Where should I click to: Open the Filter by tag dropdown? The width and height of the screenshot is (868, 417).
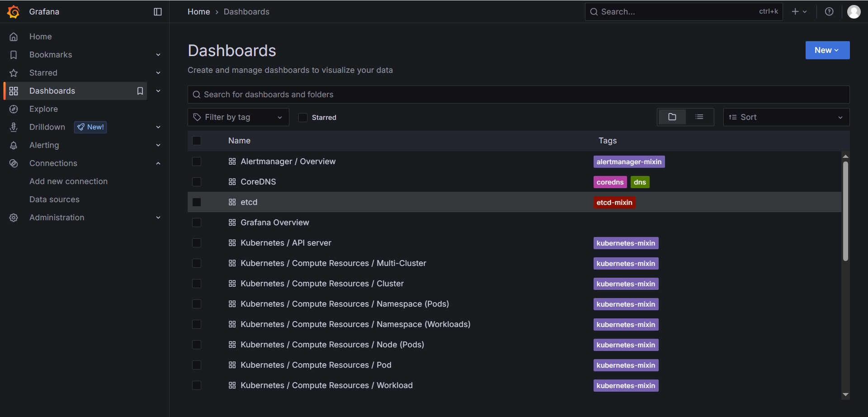pos(238,117)
